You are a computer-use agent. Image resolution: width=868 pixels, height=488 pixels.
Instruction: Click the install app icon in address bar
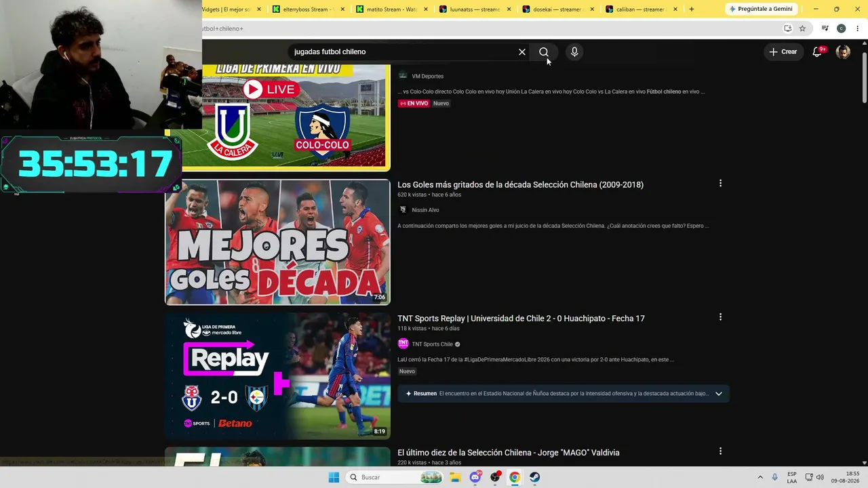(x=787, y=28)
